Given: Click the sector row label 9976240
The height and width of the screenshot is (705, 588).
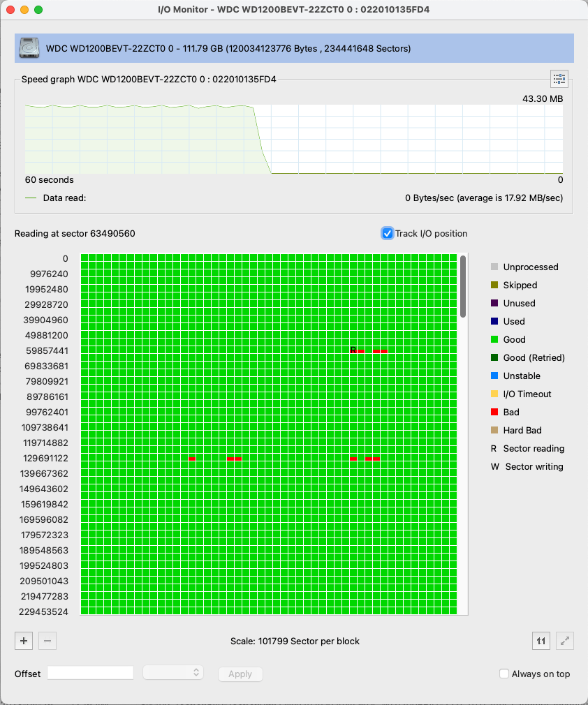Looking at the screenshot, I should click(x=49, y=274).
